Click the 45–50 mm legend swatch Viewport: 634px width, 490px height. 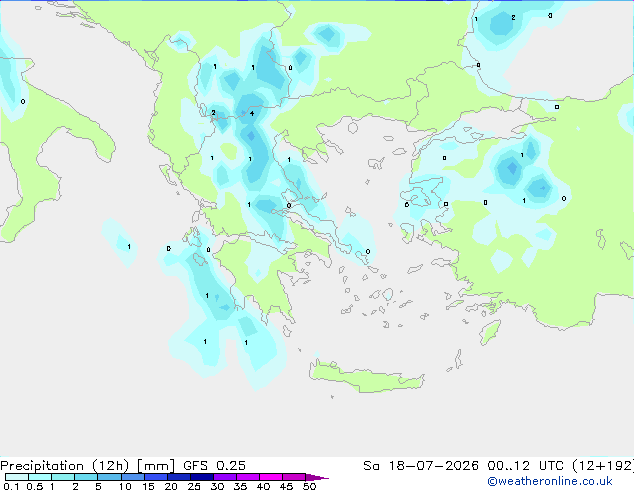click(294, 477)
